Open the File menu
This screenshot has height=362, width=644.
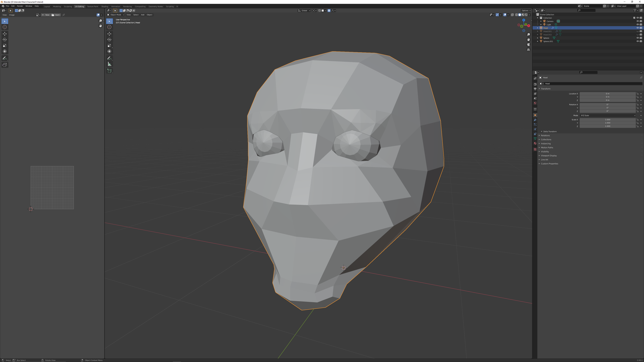click(8, 6)
